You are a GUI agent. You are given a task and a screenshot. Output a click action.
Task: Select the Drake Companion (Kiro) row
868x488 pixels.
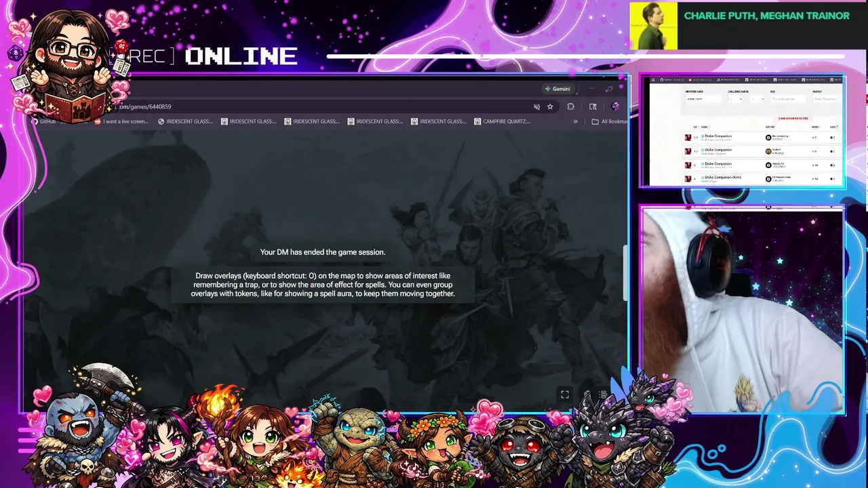tap(762, 178)
